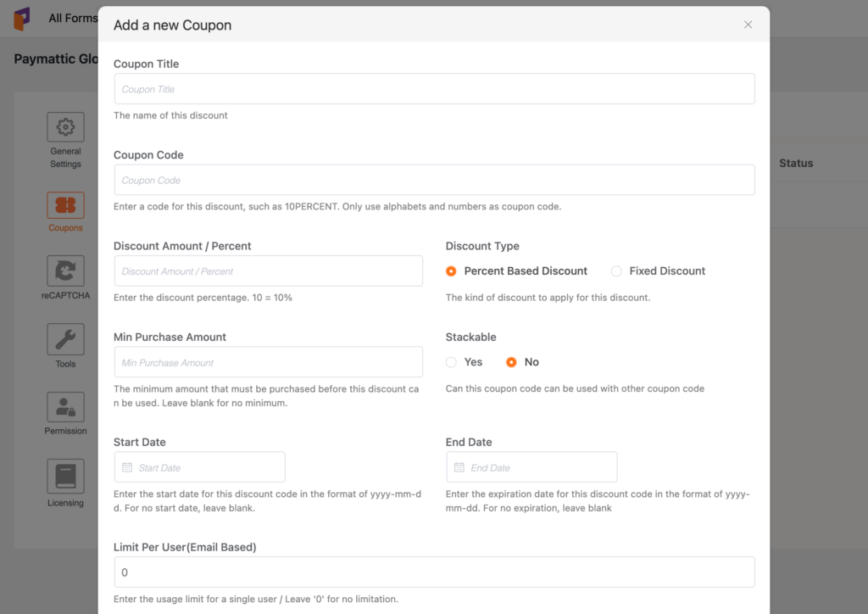Click the 'Stackable' label

pyautogui.click(x=470, y=338)
